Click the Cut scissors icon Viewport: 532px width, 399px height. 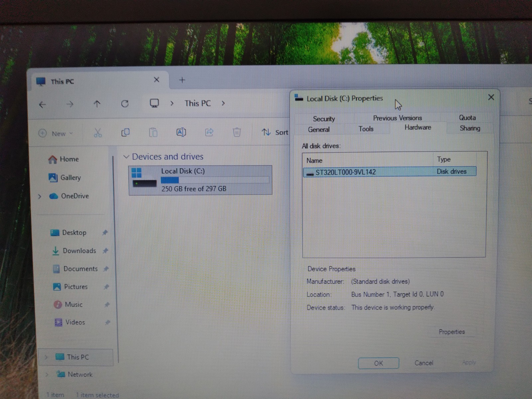tap(97, 133)
